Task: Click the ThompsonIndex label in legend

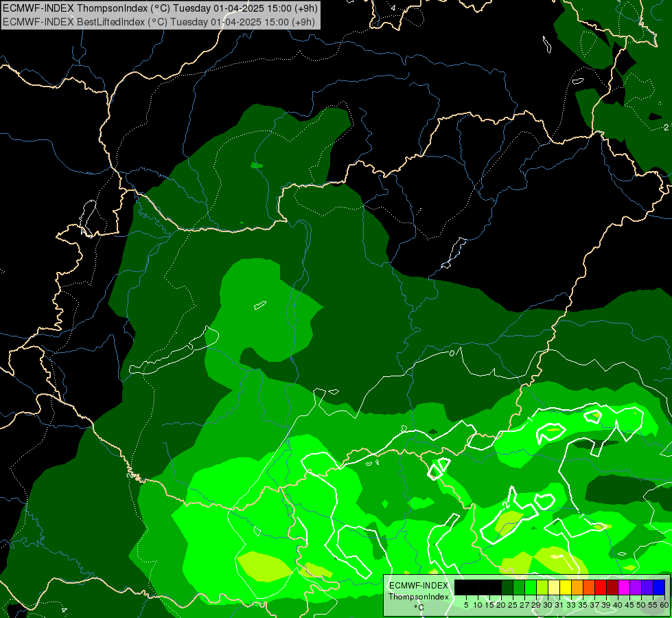Action: pyautogui.click(x=419, y=597)
